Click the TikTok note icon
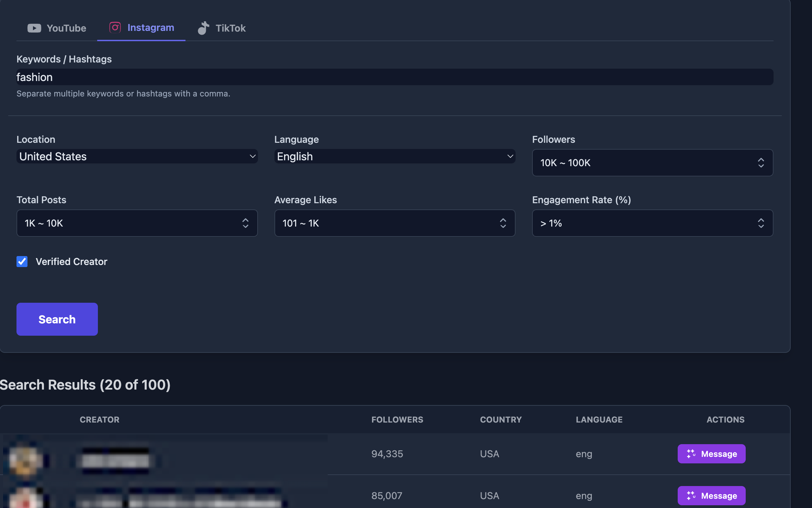Image resolution: width=812 pixels, height=508 pixels. click(203, 28)
